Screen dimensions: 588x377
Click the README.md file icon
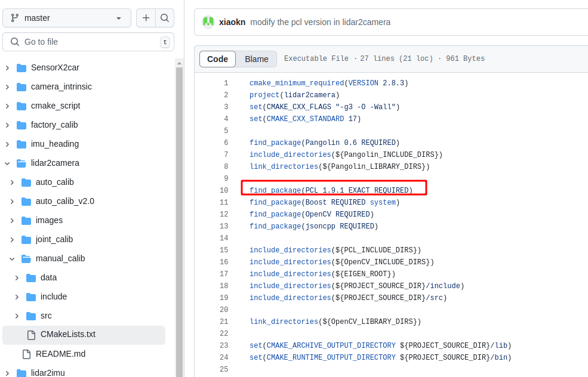26,354
